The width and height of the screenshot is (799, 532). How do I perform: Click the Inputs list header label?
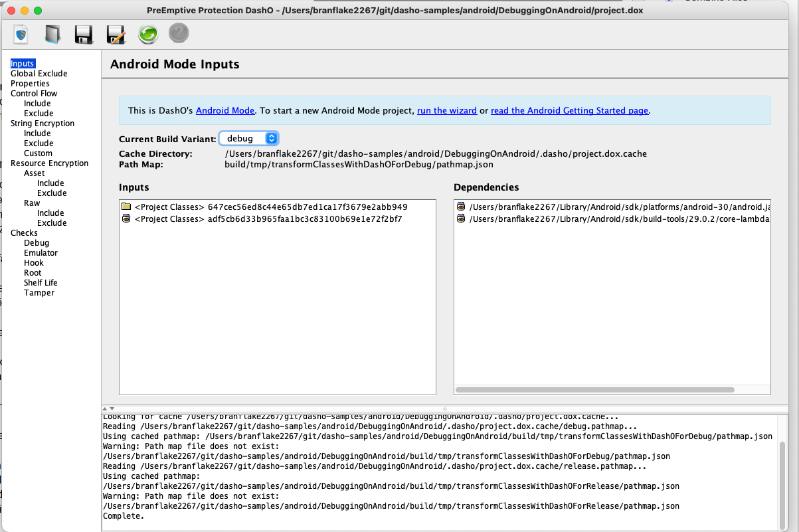[134, 187]
